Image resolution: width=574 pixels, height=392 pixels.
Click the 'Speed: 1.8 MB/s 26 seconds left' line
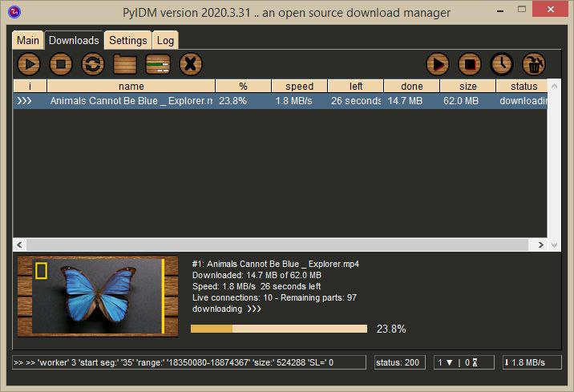(x=257, y=286)
